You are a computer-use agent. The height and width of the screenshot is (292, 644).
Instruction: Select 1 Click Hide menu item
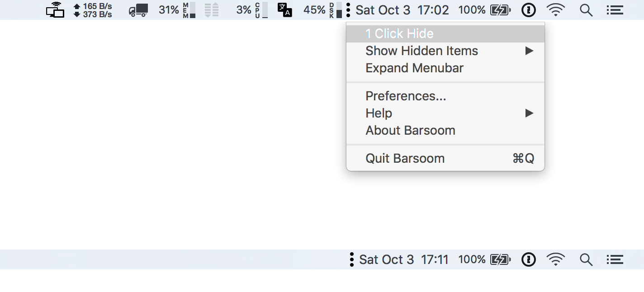pyautogui.click(x=399, y=34)
